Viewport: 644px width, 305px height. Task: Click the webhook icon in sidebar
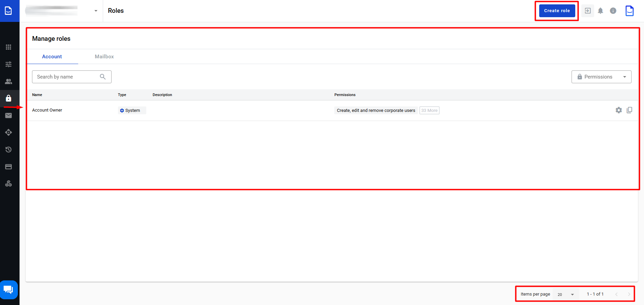tap(8, 184)
